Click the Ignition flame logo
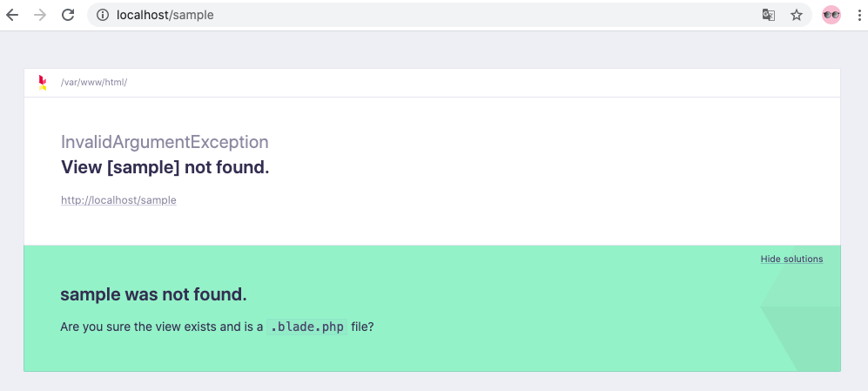868x391 pixels. point(43,83)
